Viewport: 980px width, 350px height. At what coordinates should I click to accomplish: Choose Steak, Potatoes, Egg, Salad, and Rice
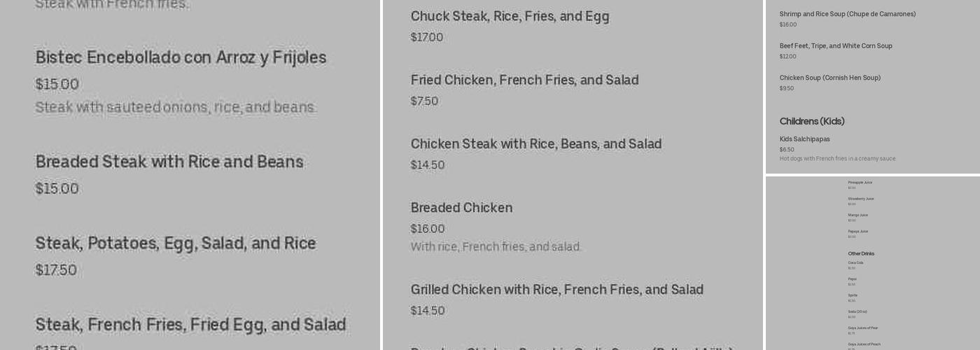(176, 244)
